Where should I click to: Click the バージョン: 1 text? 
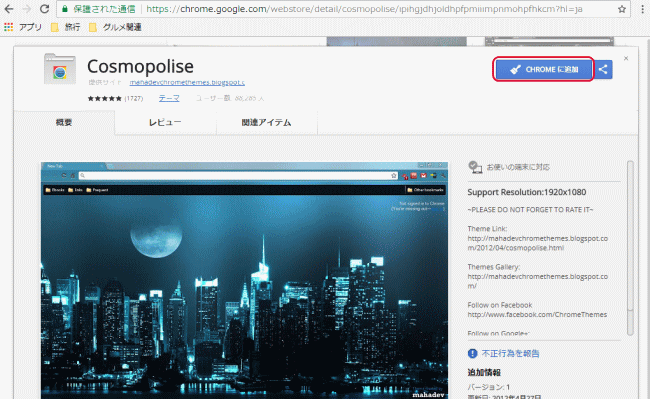coord(489,387)
